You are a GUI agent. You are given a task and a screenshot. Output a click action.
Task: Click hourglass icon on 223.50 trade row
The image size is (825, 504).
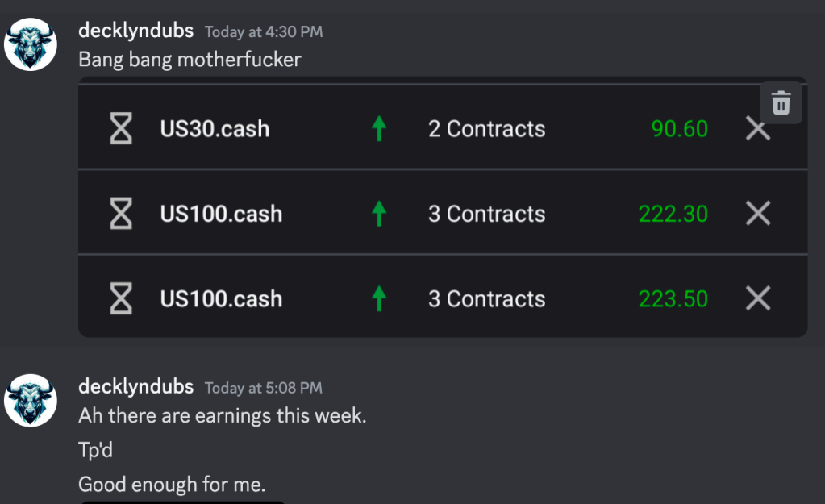[121, 298]
